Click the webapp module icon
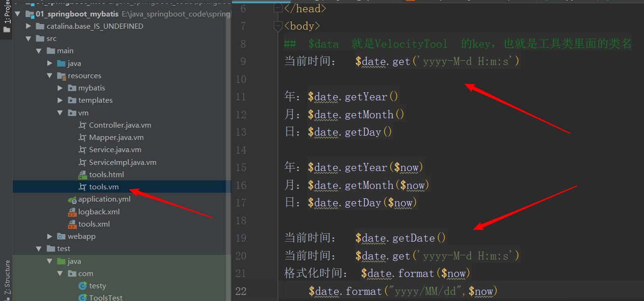The height and width of the screenshot is (301, 644). (62, 236)
